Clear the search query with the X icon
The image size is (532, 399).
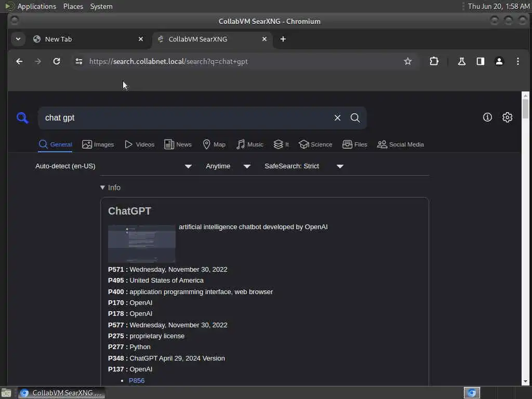point(337,118)
